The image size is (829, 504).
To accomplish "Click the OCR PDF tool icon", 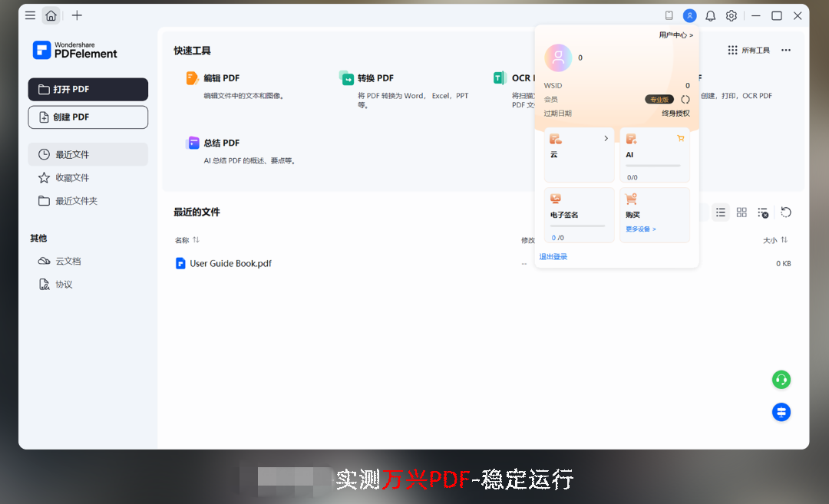I will (500, 78).
